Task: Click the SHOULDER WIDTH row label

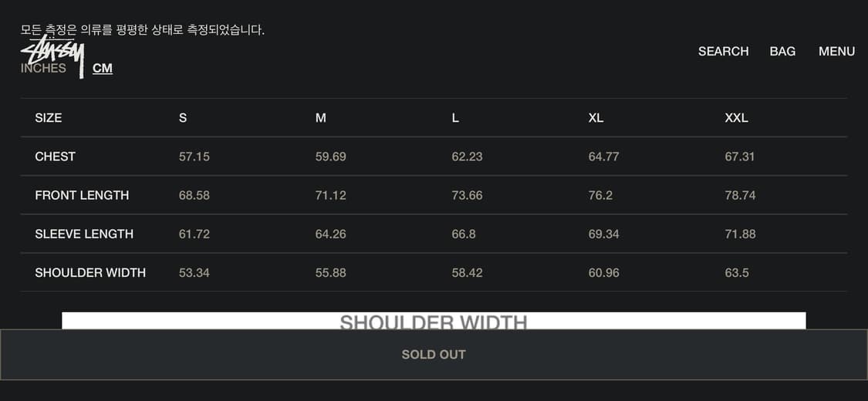Action: [x=90, y=272]
